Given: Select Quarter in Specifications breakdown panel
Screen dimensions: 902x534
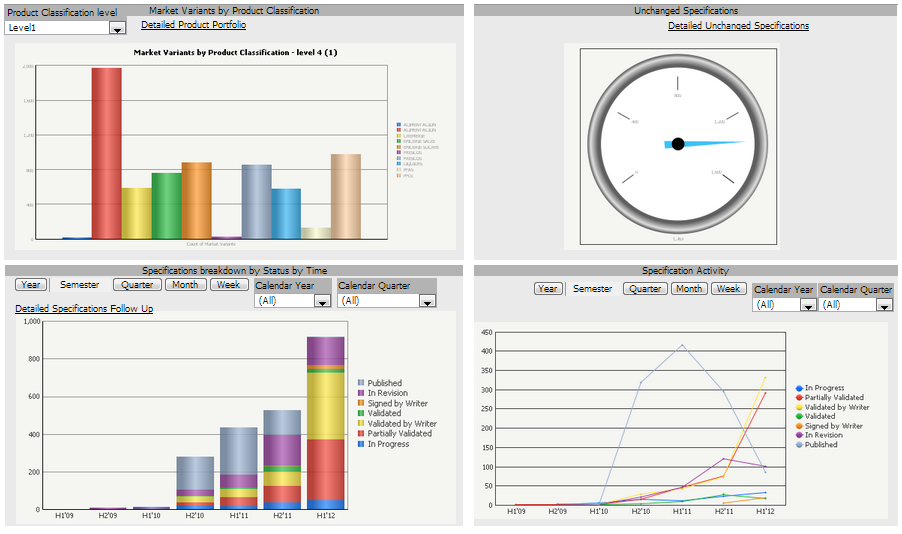Looking at the screenshot, I should click(137, 285).
